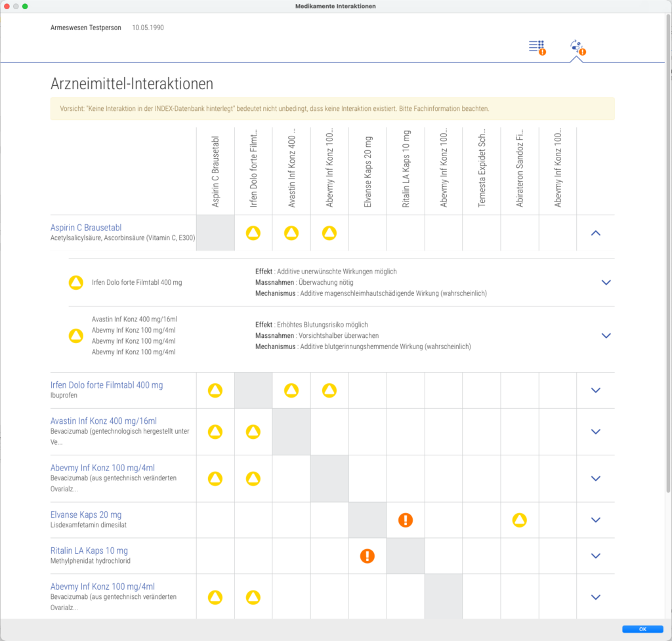The image size is (672, 641).
Task: Click yellow warning in Aspirin row, Irfen column
Action: pos(253,233)
